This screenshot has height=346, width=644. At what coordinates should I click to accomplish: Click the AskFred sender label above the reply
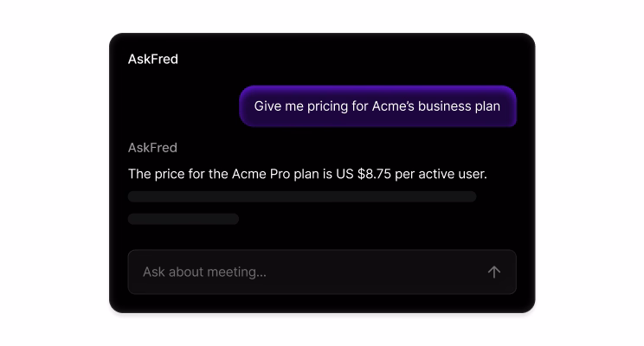[152, 148]
